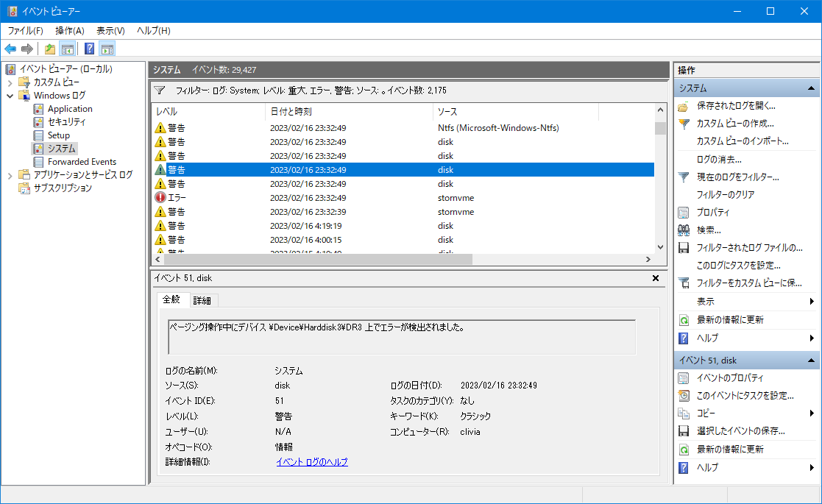Click the blue question mark toolbar icon
Screen dimensions: 822x504
90,49
